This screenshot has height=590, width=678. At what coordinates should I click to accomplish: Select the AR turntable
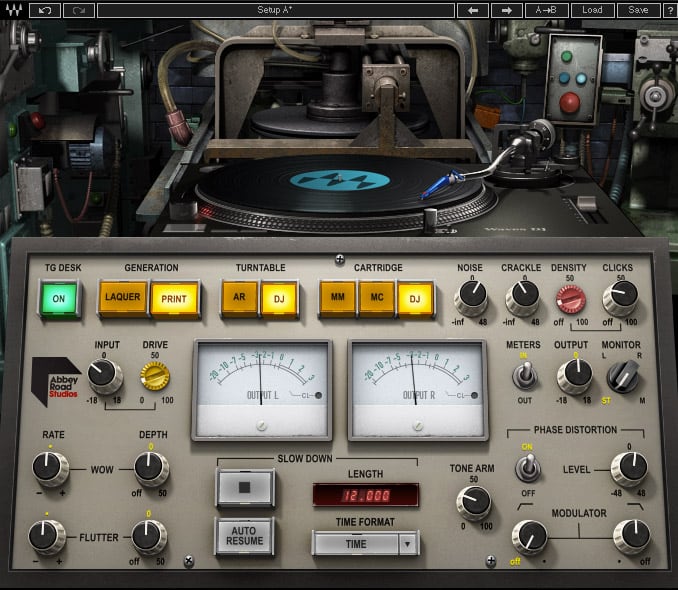pos(240,297)
